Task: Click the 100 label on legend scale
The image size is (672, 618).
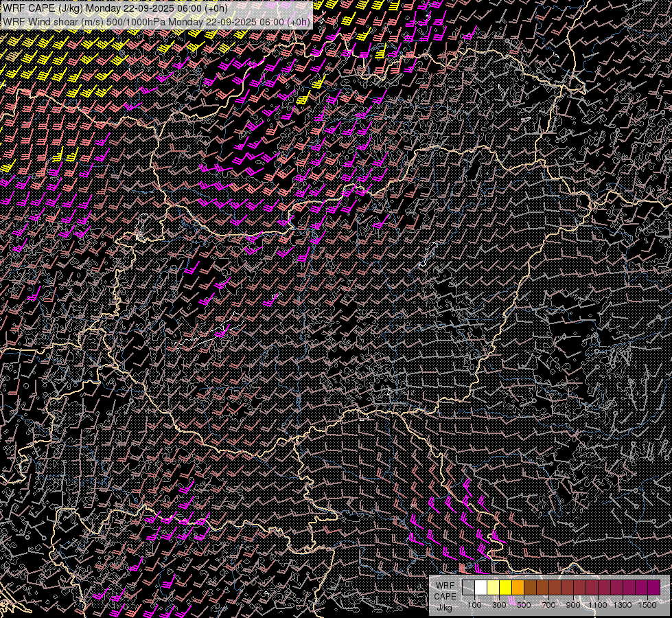Action: 474,605
